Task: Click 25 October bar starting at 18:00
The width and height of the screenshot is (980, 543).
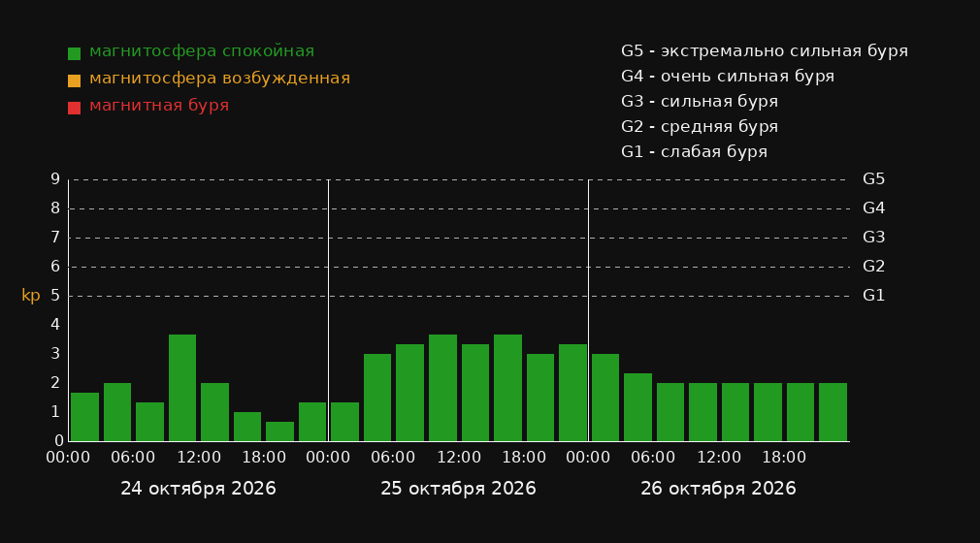Action: tap(540, 398)
